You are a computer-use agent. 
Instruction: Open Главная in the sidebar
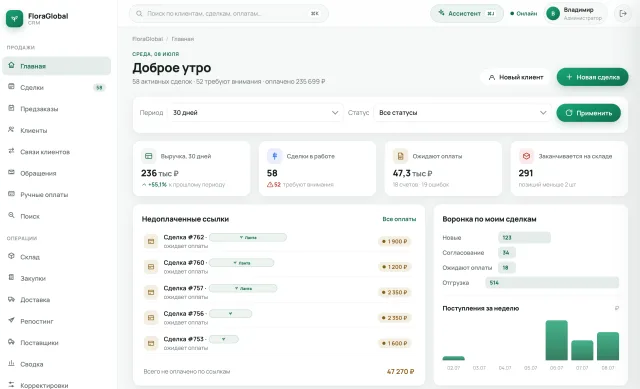[56, 66]
